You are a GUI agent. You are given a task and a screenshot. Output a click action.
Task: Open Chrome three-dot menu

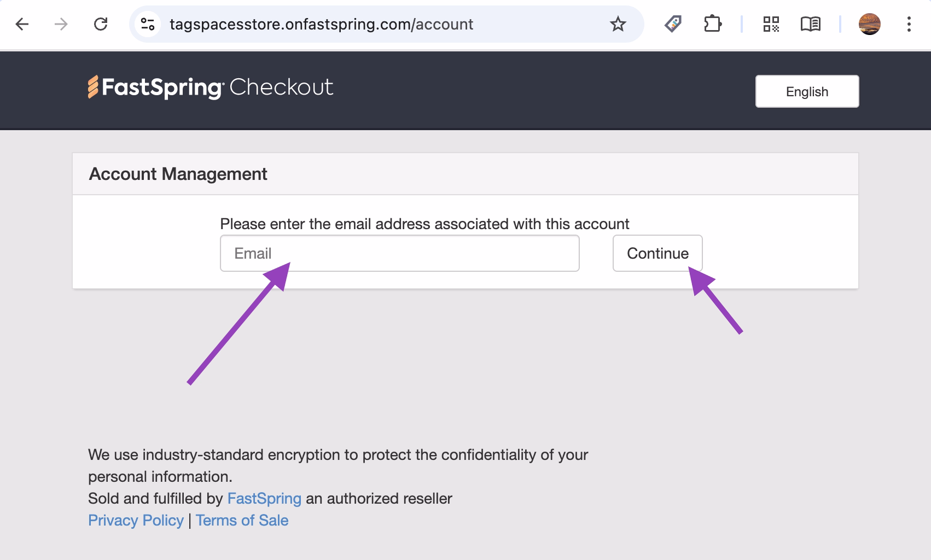click(x=909, y=24)
